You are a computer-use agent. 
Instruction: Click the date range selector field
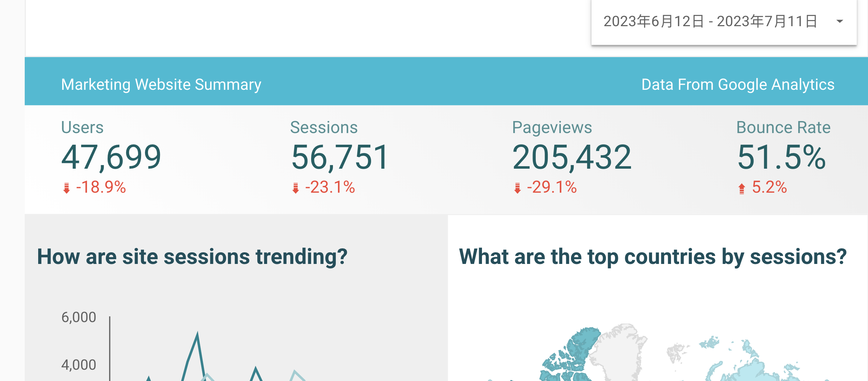[x=724, y=22]
